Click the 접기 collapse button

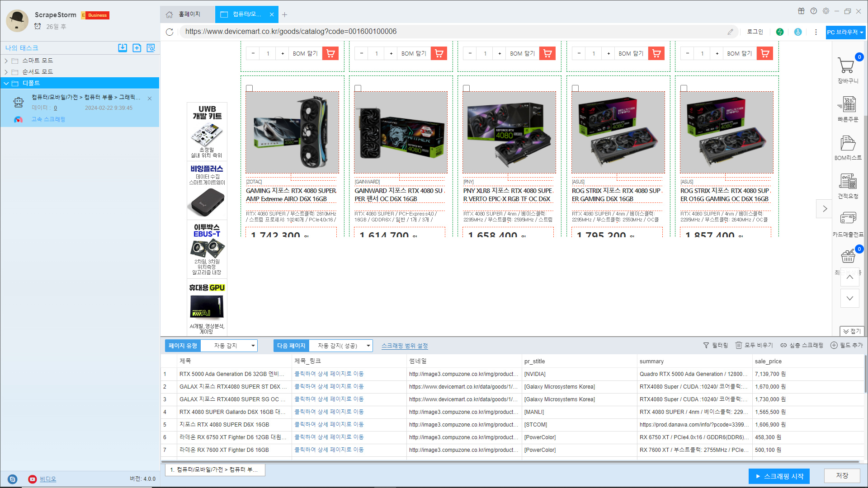[x=852, y=331]
